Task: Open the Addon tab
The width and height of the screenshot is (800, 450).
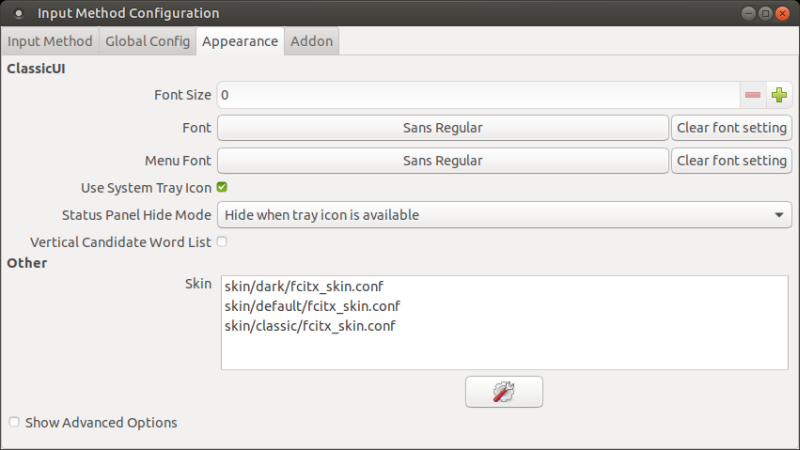Action: click(311, 41)
